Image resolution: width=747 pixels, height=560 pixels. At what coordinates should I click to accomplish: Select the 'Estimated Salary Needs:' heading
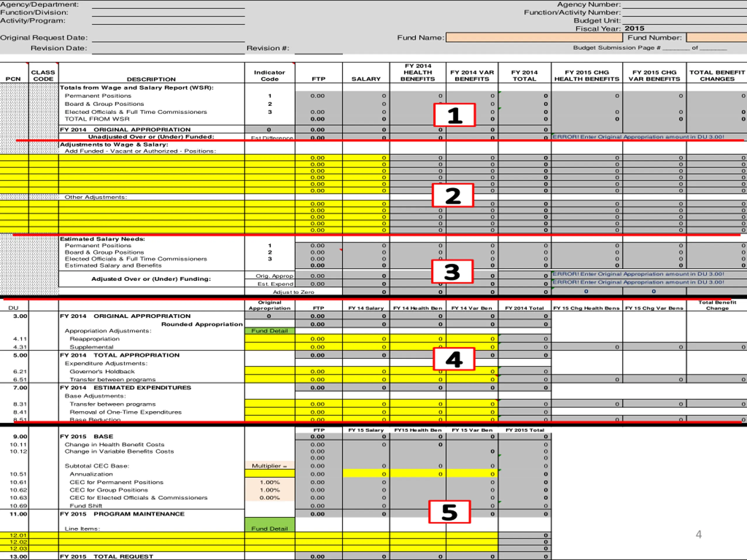pyautogui.click(x=102, y=239)
